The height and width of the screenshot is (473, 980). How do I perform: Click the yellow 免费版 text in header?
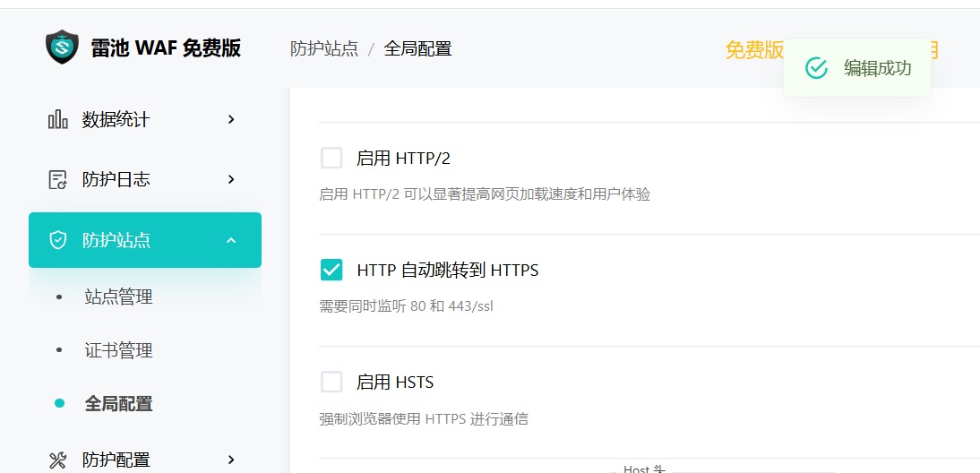(x=753, y=50)
